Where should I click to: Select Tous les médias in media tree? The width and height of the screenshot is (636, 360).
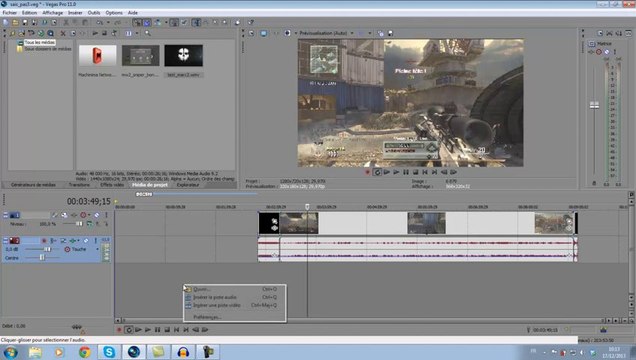click(39, 42)
